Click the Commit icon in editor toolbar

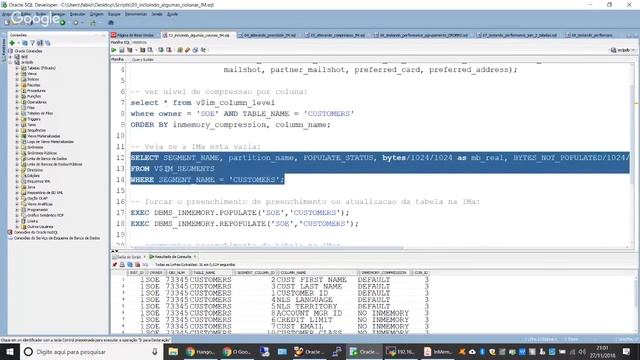161,50
